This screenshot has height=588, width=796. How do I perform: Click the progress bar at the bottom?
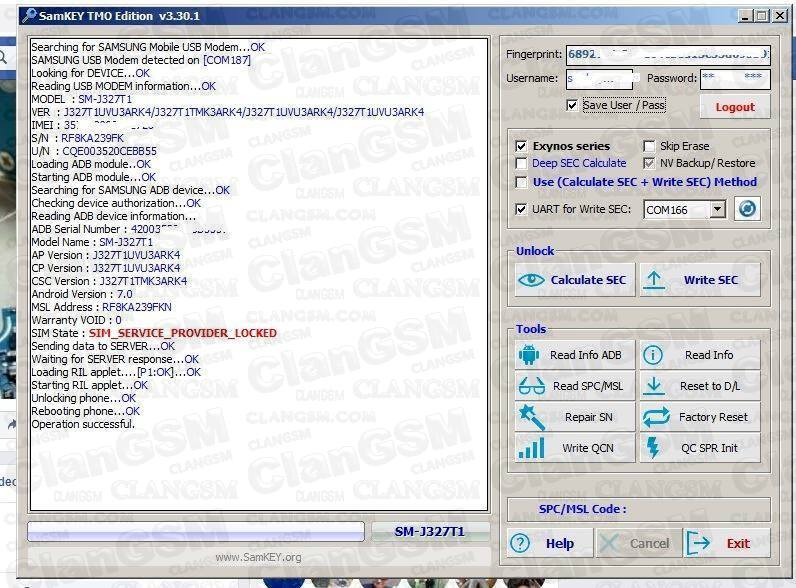click(196, 532)
